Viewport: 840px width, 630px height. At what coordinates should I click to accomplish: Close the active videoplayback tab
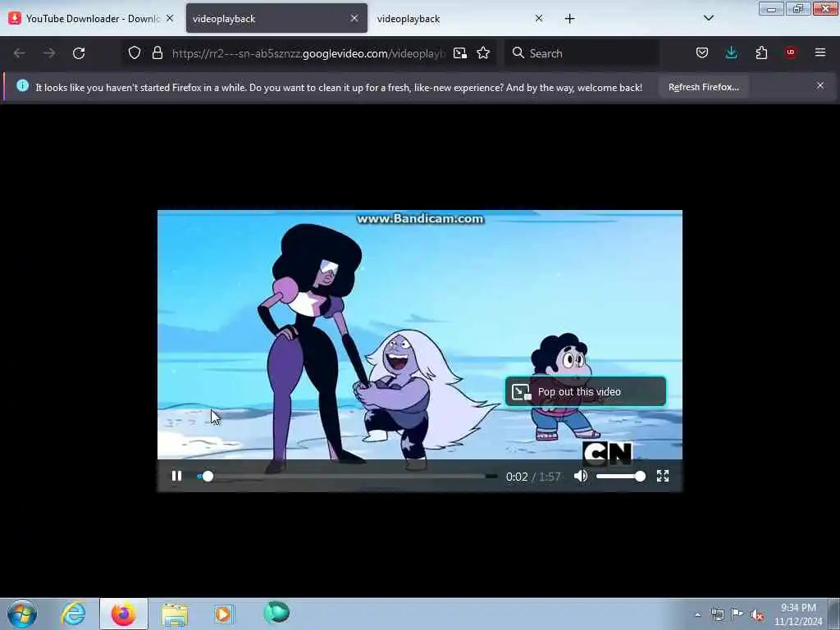[354, 18]
